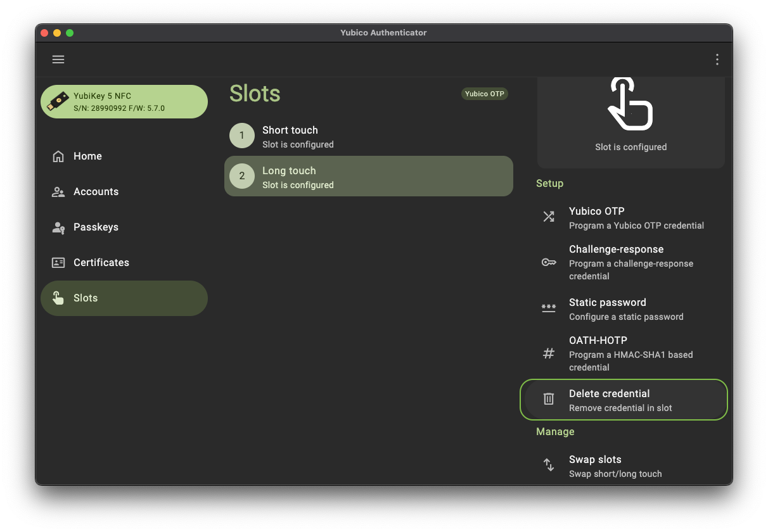Open the hamburger navigation menu
768x532 pixels.
click(58, 60)
